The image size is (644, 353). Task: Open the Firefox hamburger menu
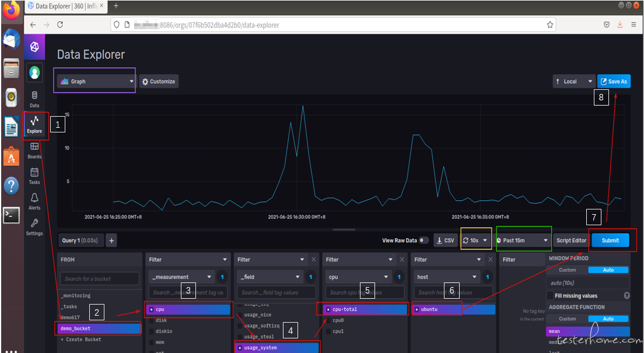tap(633, 25)
